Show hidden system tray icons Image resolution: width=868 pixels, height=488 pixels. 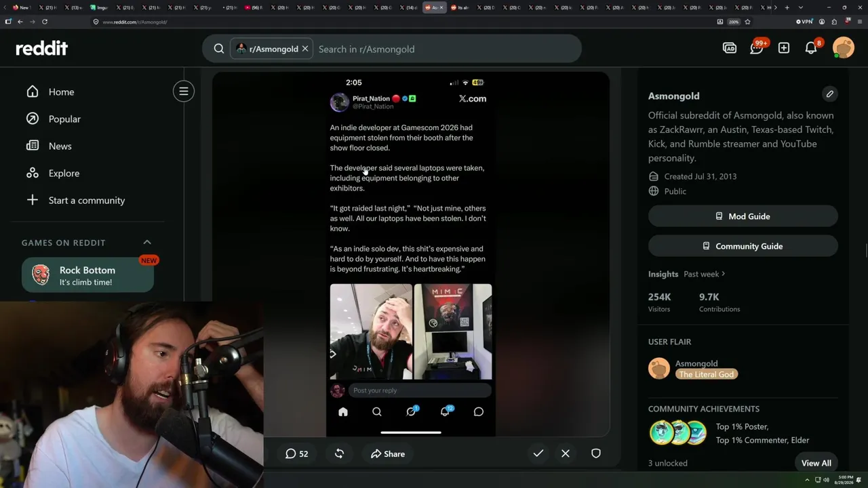(x=807, y=480)
